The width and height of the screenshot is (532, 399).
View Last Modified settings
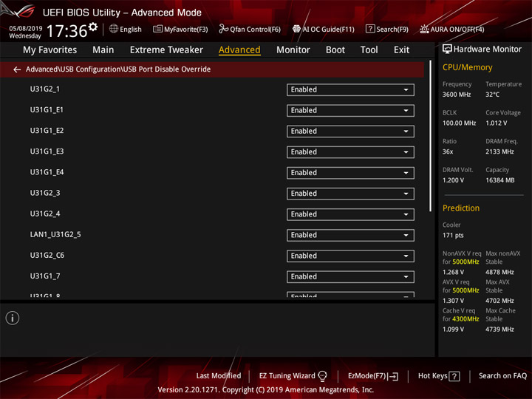coord(219,376)
